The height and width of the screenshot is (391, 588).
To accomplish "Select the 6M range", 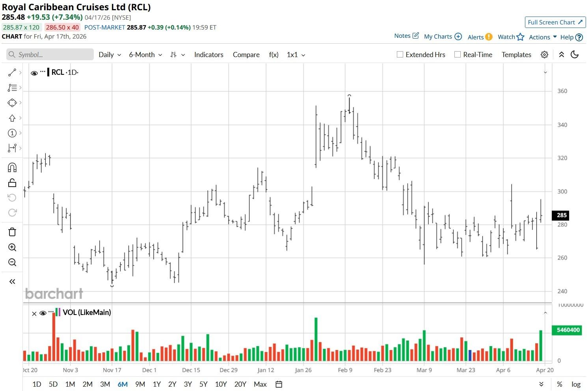I will [x=123, y=384].
